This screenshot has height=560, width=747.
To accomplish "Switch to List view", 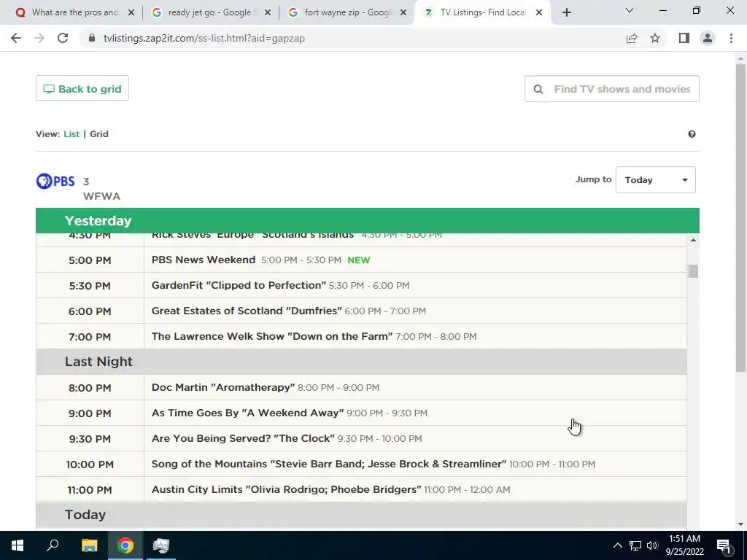I will pos(71,134).
